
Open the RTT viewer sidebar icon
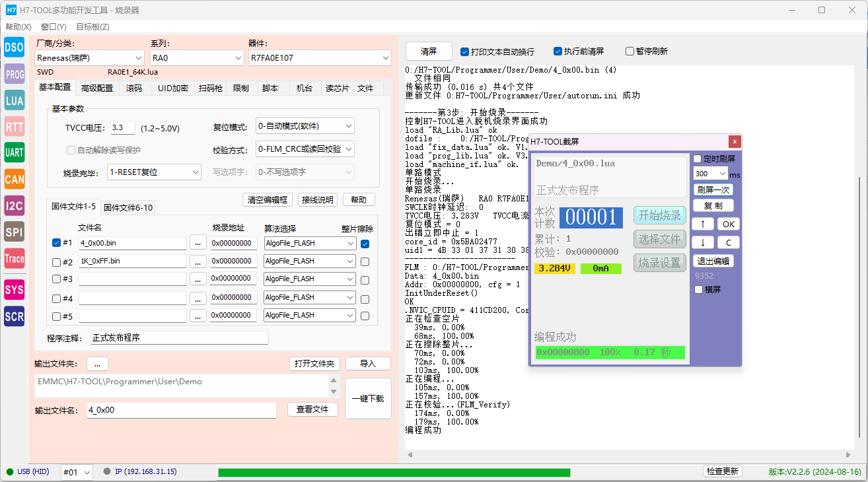(x=14, y=126)
